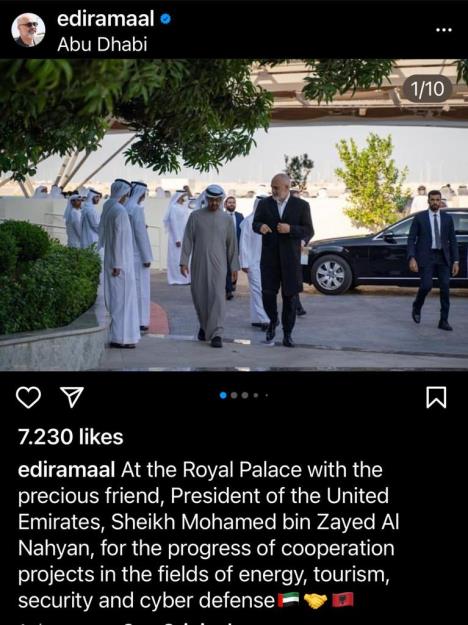The image size is (468, 625).
Task: Select the blue first carousel dot
Action: [x=223, y=395]
